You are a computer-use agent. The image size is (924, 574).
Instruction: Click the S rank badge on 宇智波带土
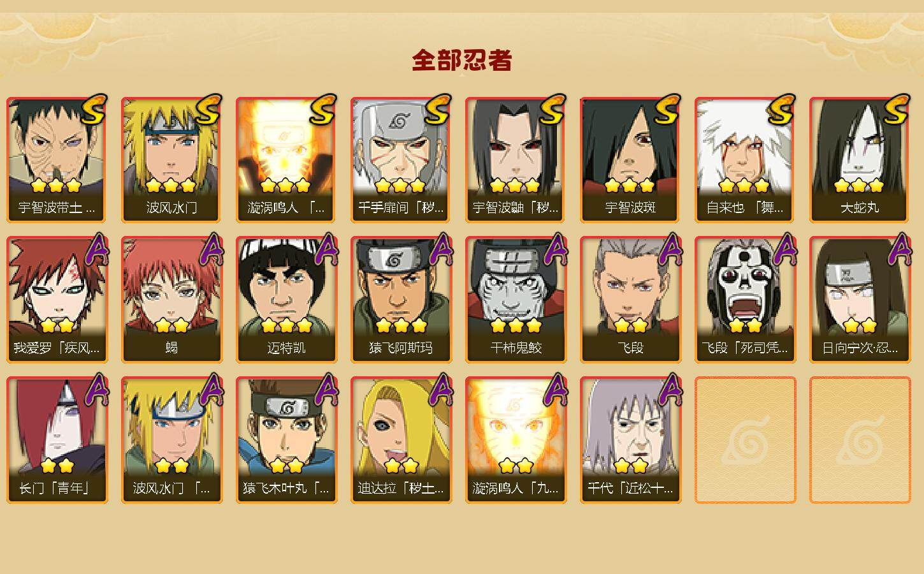(94, 109)
